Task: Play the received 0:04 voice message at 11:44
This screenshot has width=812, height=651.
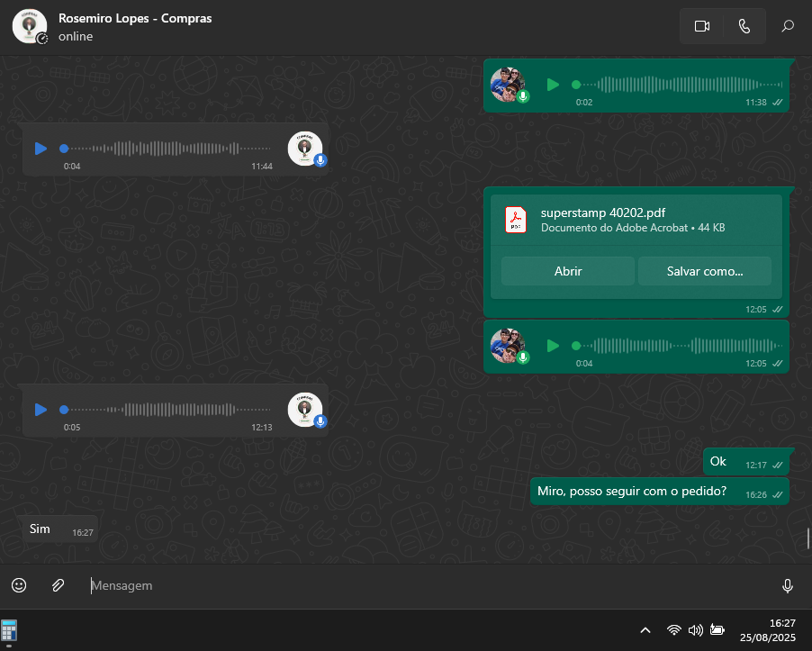Action: (41, 149)
